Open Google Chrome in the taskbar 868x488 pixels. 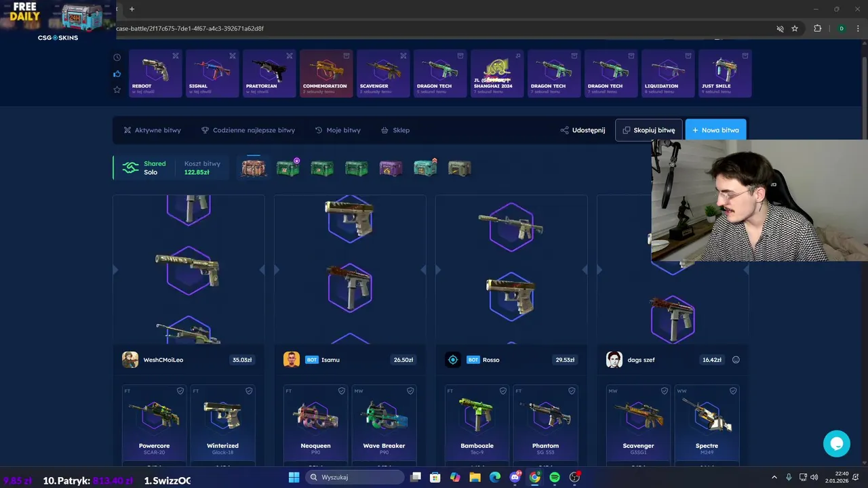535,477
